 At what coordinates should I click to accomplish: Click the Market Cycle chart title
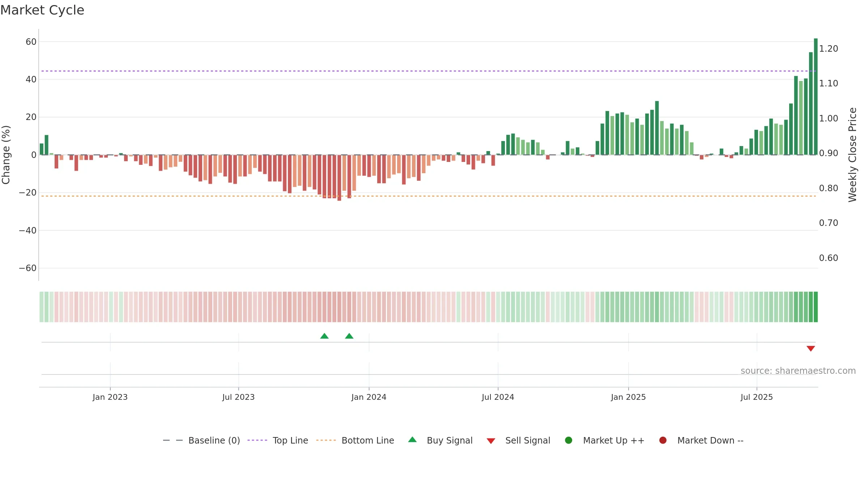coord(42,10)
